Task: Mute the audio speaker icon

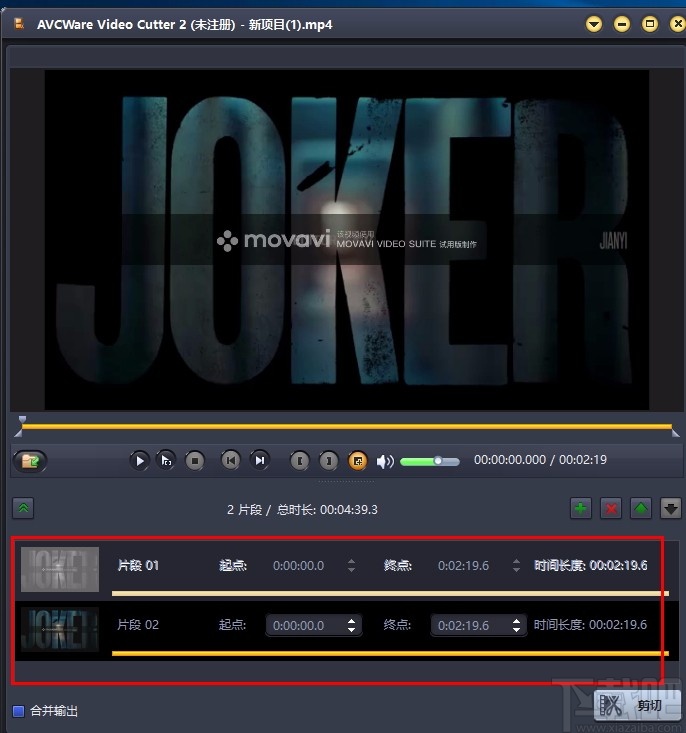Action: [x=385, y=461]
